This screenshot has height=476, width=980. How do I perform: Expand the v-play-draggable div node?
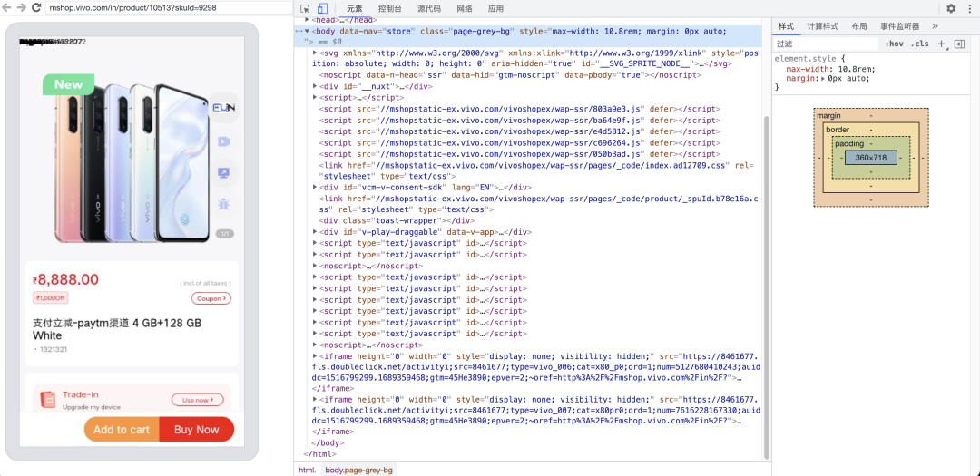click(315, 232)
